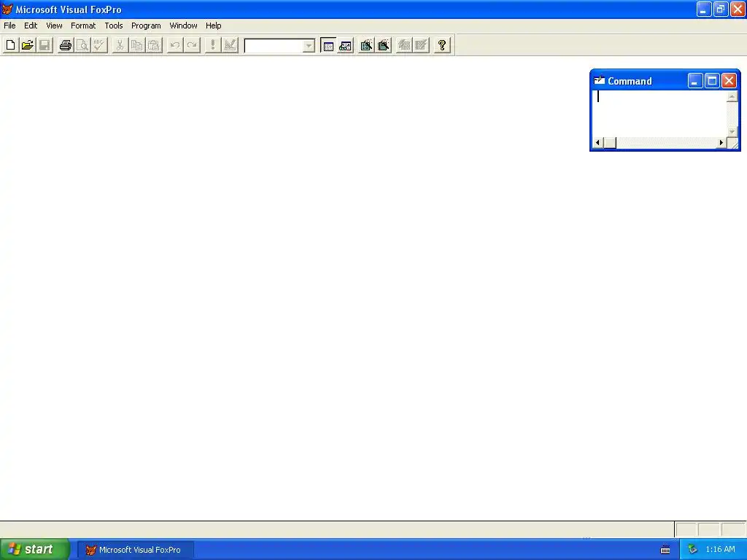Click the Copy toolbar icon
747x560 pixels.
(136, 45)
